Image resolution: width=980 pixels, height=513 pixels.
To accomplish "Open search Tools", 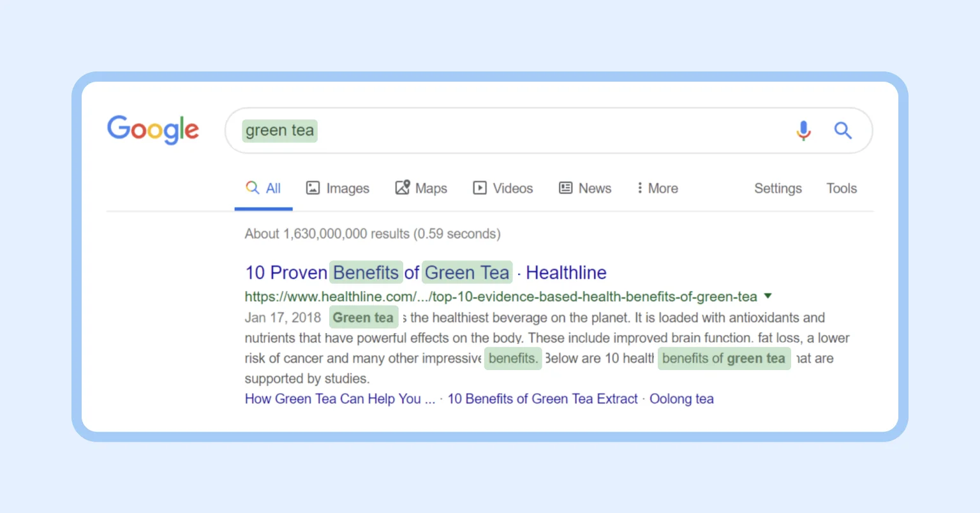I will [x=842, y=188].
